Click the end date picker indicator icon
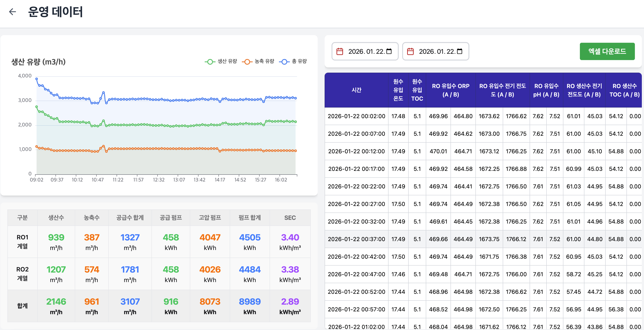This screenshot has width=644, height=330. [460, 51]
